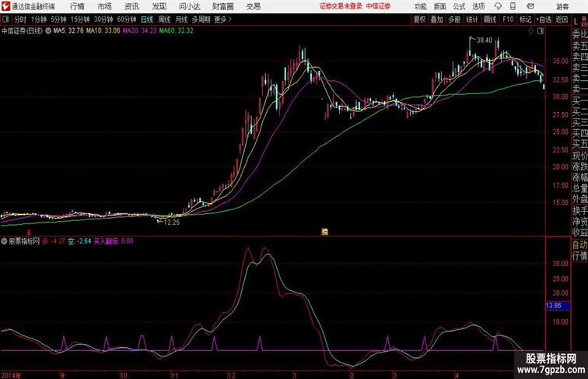Expand the 更多 periods chevron
This screenshot has width=588, height=379.
point(222,19)
